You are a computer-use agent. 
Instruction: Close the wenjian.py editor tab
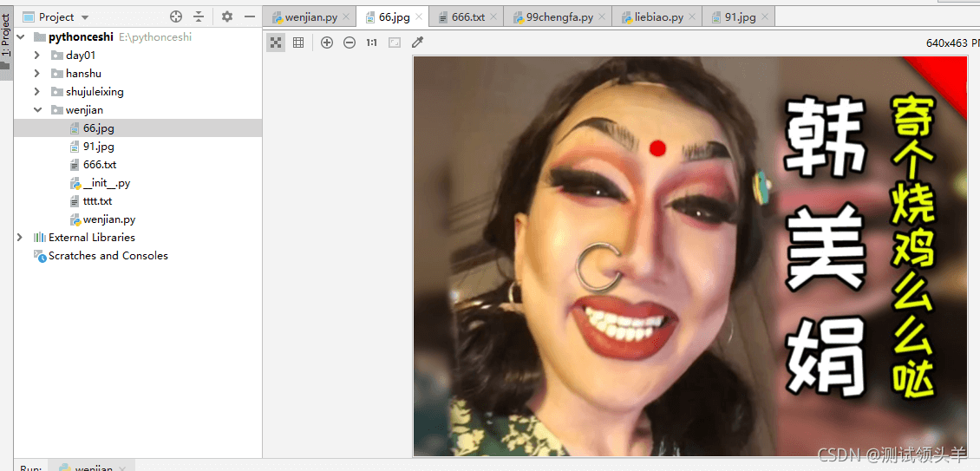point(346,17)
